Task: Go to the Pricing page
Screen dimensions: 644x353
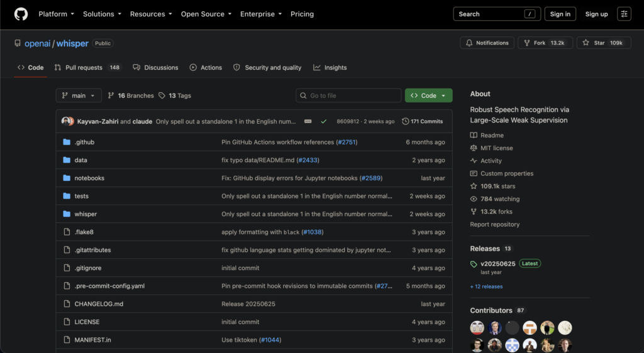Action: [x=302, y=14]
